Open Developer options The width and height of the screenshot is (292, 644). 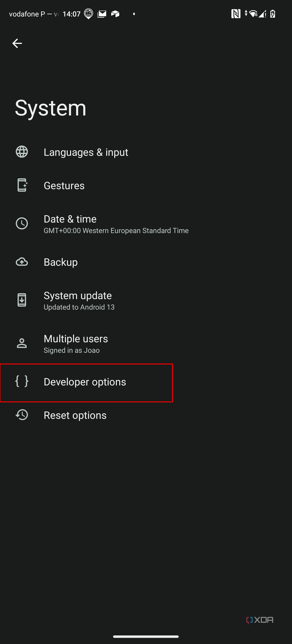coord(85,382)
